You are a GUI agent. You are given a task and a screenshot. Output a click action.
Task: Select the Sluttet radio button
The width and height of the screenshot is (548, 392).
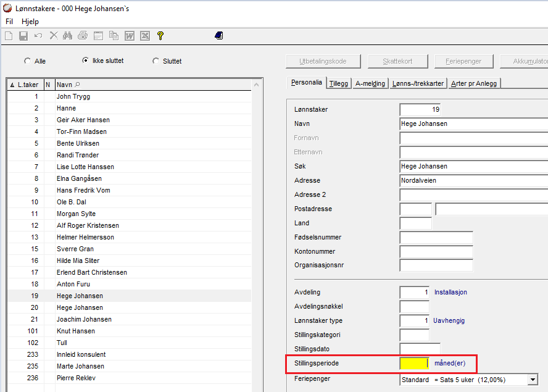156,61
